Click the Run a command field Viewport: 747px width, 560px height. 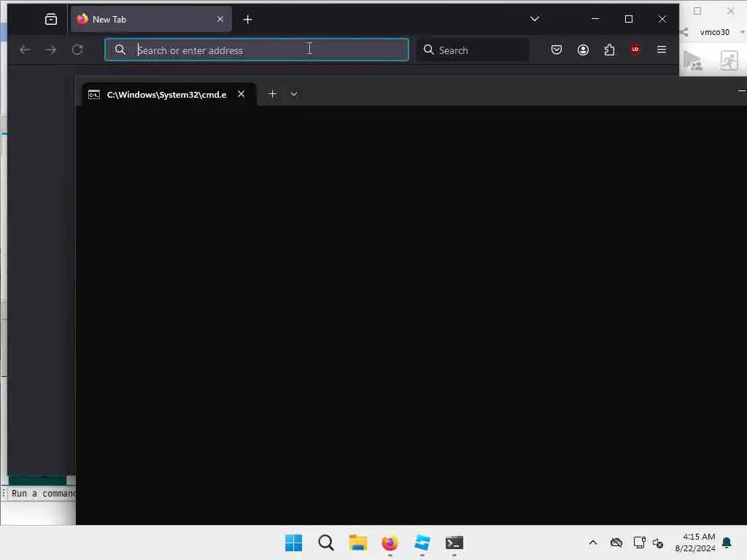tap(42, 494)
